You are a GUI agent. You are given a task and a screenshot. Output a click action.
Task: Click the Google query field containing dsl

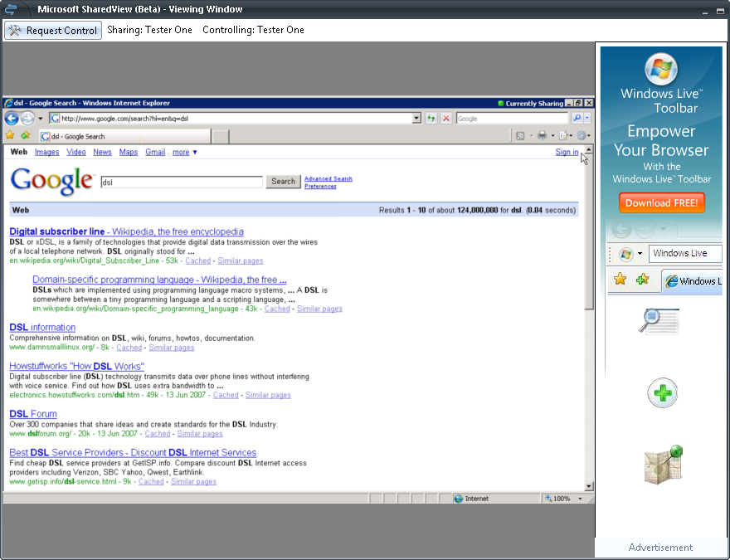pos(182,182)
